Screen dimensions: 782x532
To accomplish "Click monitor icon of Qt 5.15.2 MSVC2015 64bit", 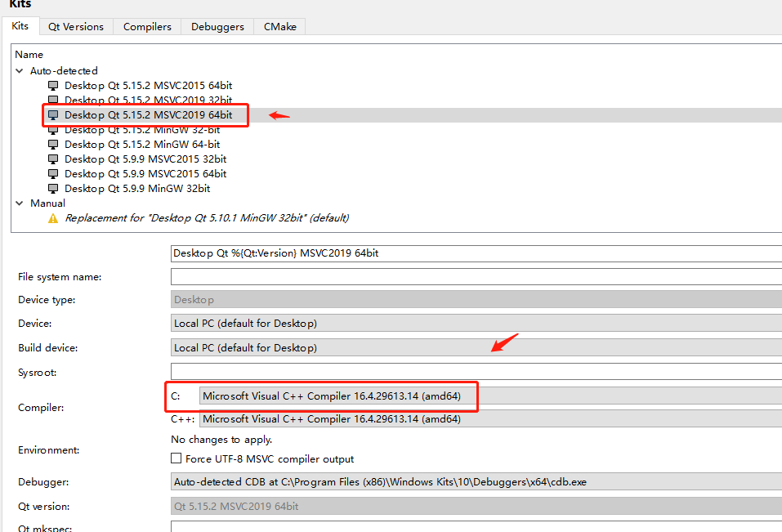I will coord(53,86).
